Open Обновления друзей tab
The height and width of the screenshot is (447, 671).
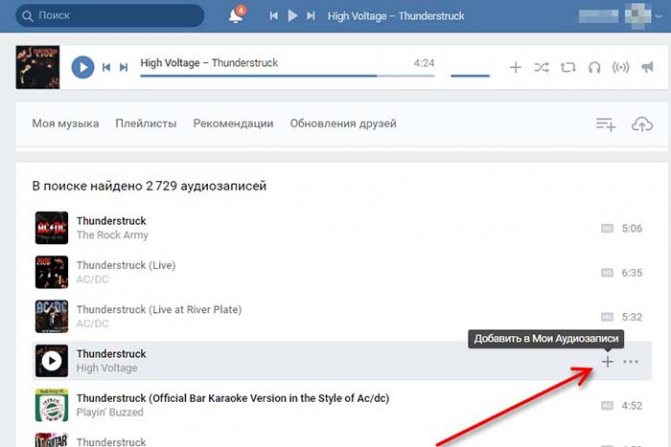click(x=343, y=124)
